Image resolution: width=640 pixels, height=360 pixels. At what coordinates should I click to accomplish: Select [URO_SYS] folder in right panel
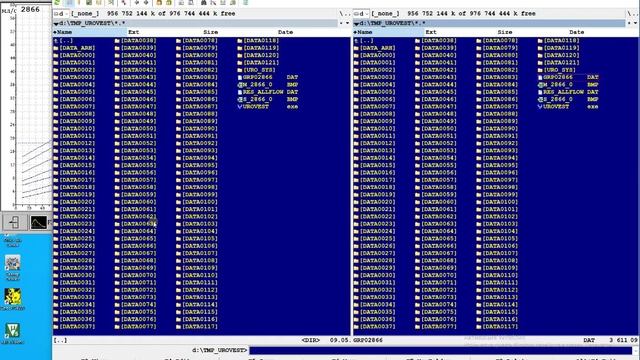coord(557,70)
